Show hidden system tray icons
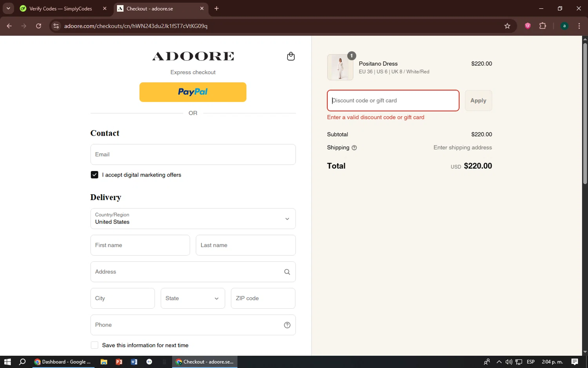This screenshot has width=588, height=368. point(499,362)
